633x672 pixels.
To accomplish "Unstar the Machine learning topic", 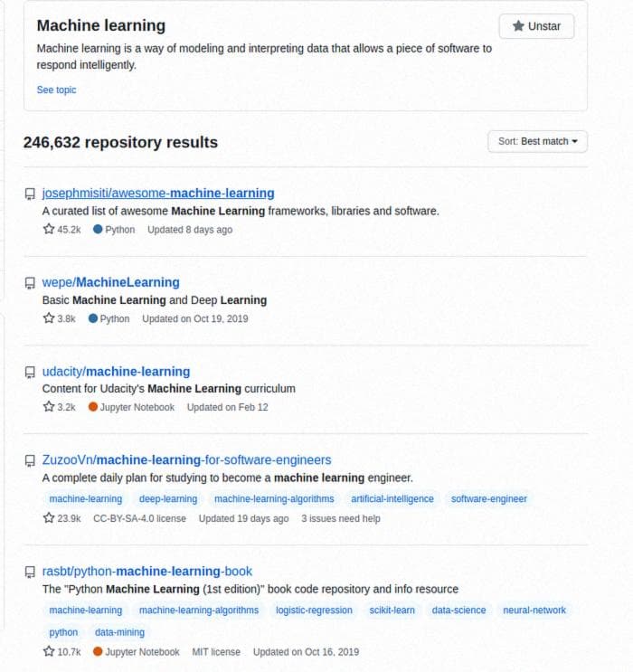I will tap(536, 26).
